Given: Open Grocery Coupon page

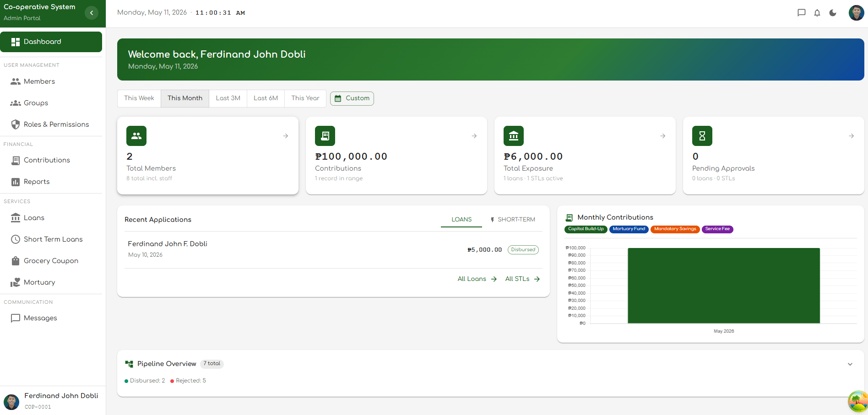Looking at the screenshot, I should tap(51, 261).
